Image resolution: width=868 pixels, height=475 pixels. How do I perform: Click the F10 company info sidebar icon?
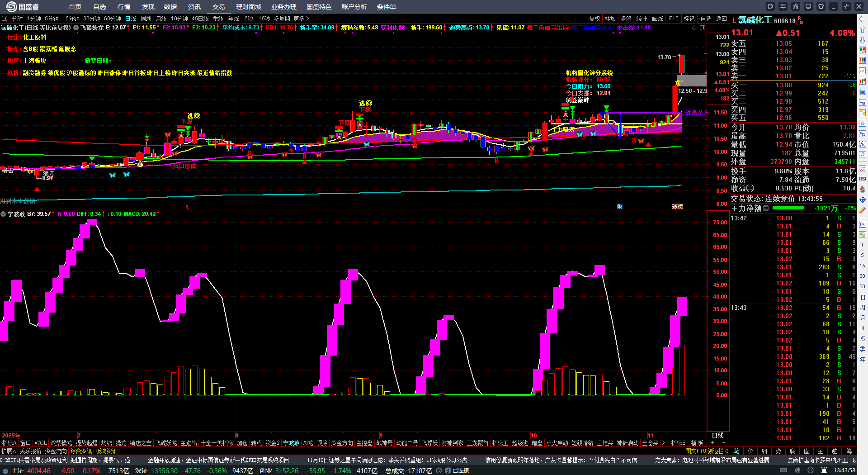pos(863,103)
